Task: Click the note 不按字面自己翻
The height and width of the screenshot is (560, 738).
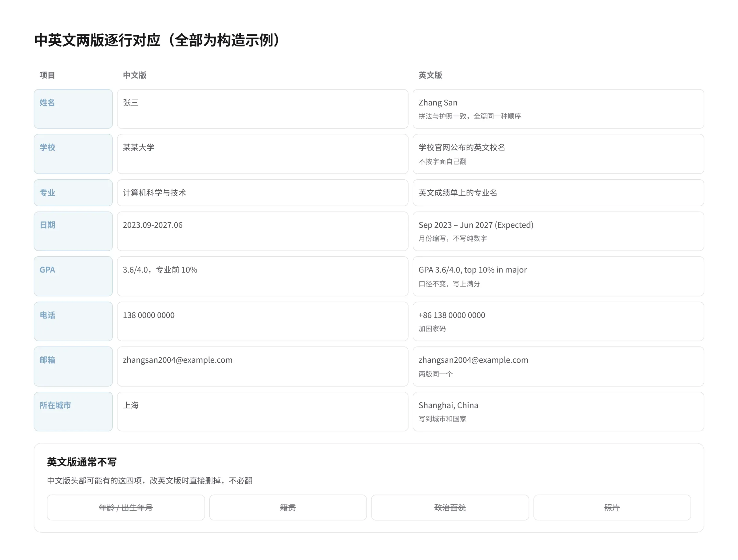Action: (442, 161)
